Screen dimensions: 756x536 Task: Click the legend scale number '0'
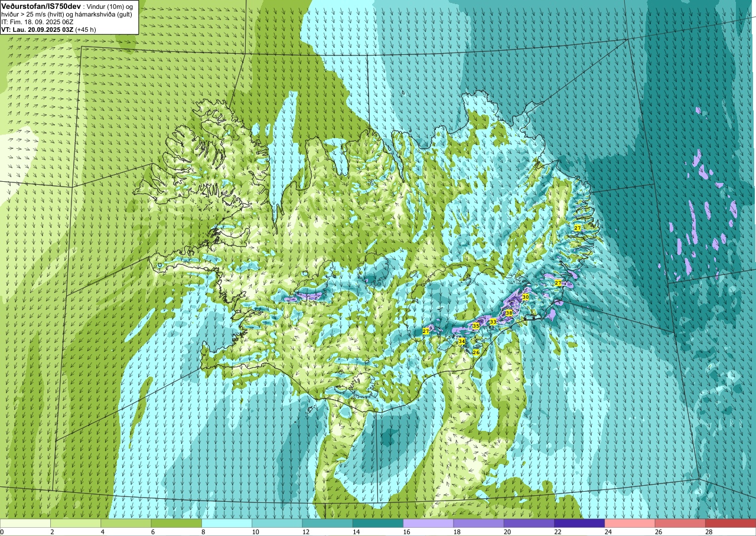(x=2, y=532)
